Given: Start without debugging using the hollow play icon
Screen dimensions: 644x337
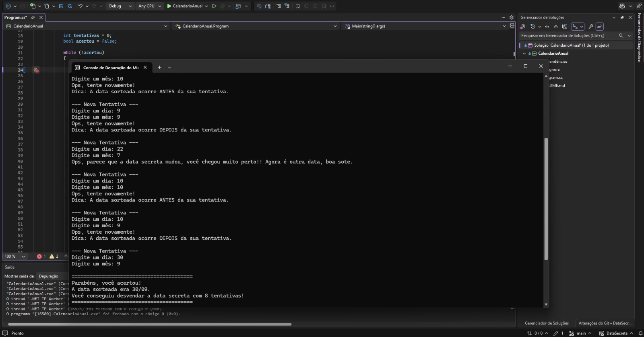Looking at the screenshot, I should (214, 6).
